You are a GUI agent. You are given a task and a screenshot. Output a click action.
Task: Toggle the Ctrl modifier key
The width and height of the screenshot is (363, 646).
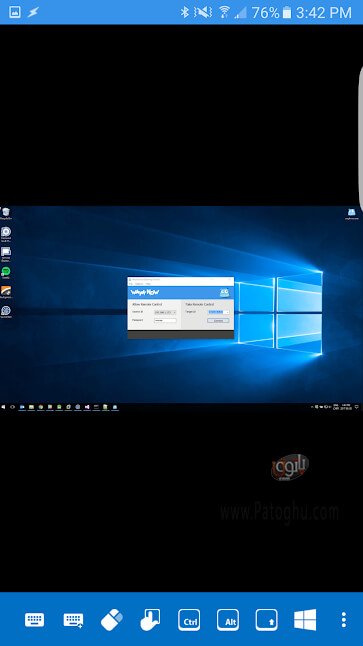189,620
